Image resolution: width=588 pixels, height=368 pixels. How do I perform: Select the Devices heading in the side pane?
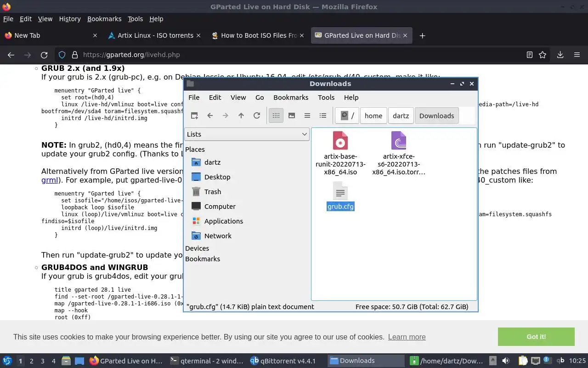(197, 248)
